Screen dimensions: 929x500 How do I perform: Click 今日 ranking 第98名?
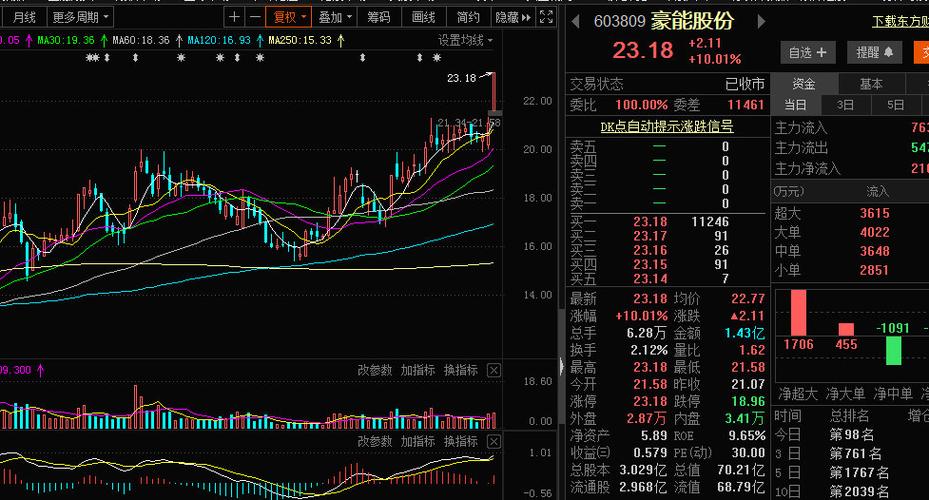(x=851, y=434)
